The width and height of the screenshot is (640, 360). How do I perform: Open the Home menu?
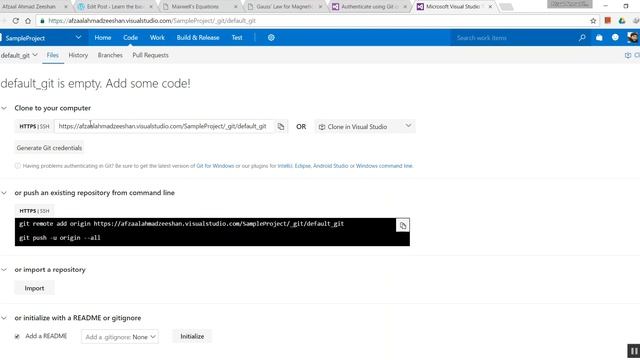pos(103,38)
